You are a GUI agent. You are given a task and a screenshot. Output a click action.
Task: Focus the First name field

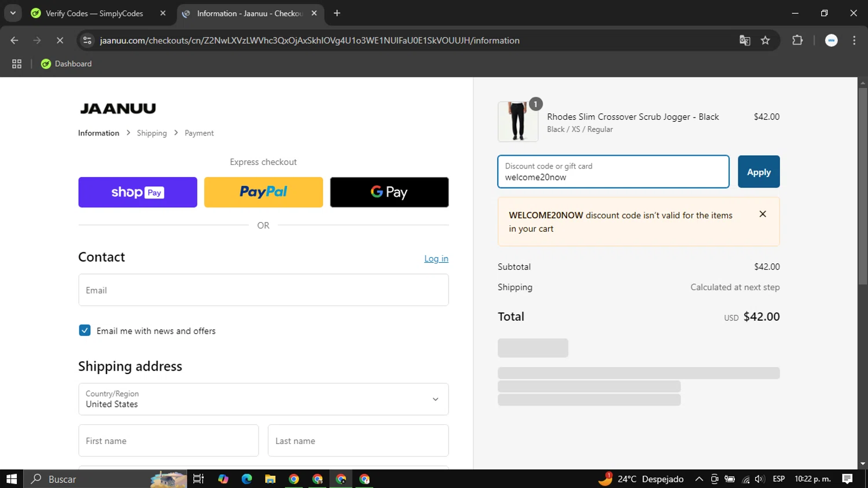click(x=168, y=441)
